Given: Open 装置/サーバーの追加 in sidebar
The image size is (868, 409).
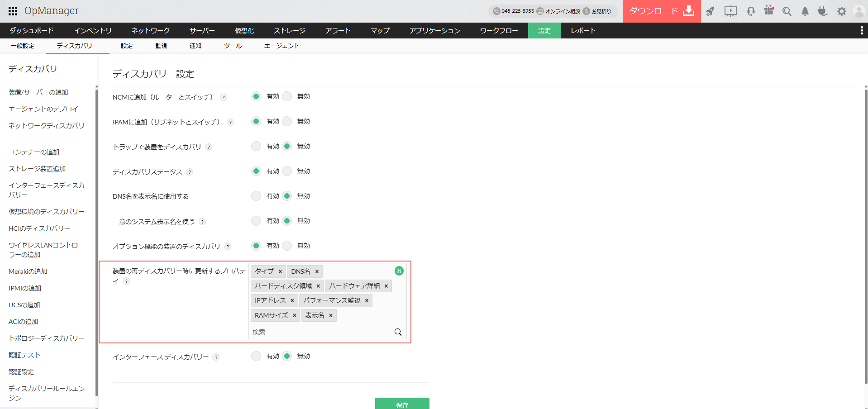Looking at the screenshot, I should coord(38,92).
